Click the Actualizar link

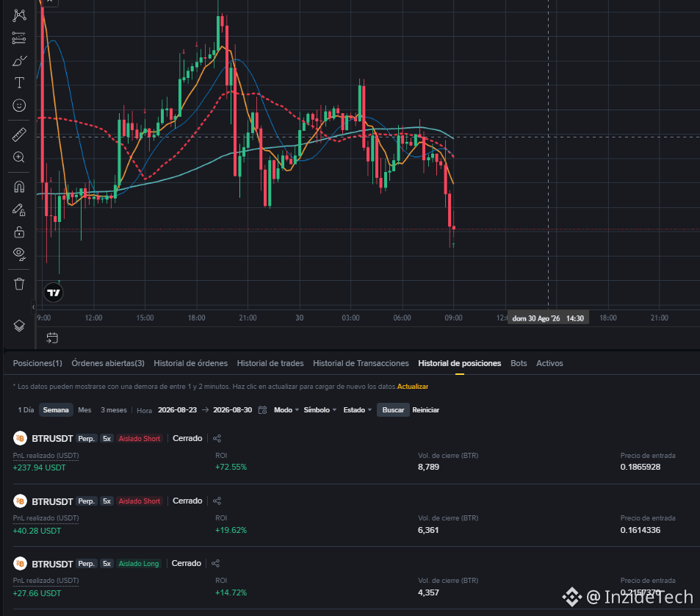click(x=413, y=387)
